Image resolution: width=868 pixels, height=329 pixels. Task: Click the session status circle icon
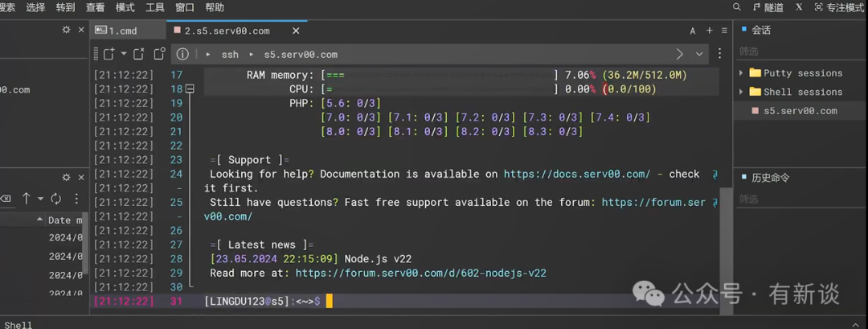(x=159, y=54)
